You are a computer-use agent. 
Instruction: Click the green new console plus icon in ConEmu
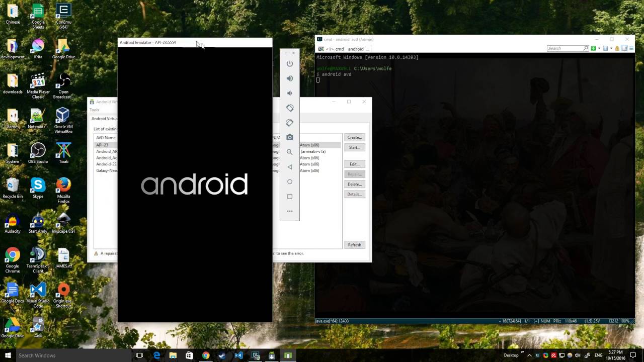point(594,48)
